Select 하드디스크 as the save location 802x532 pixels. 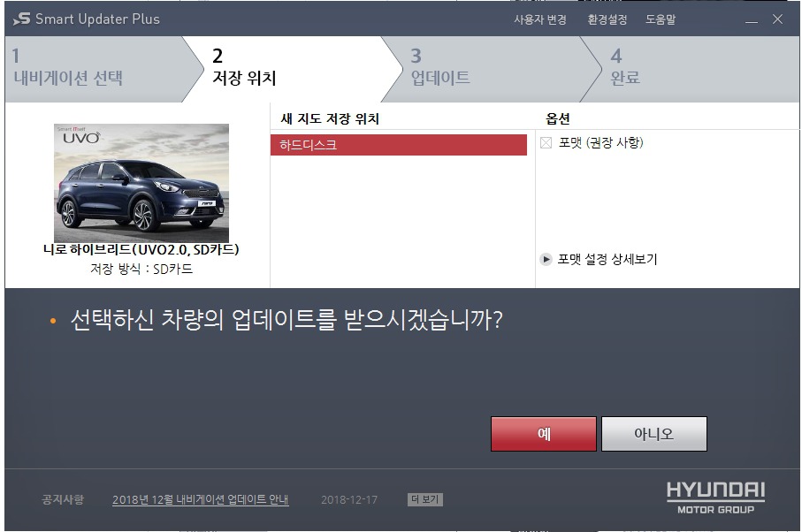pyautogui.click(x=399, y=145)
